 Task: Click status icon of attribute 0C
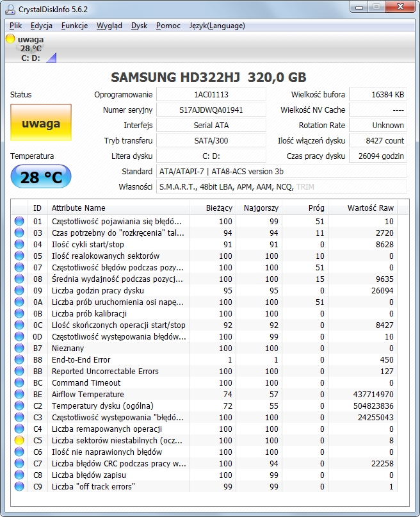[19, 325]
